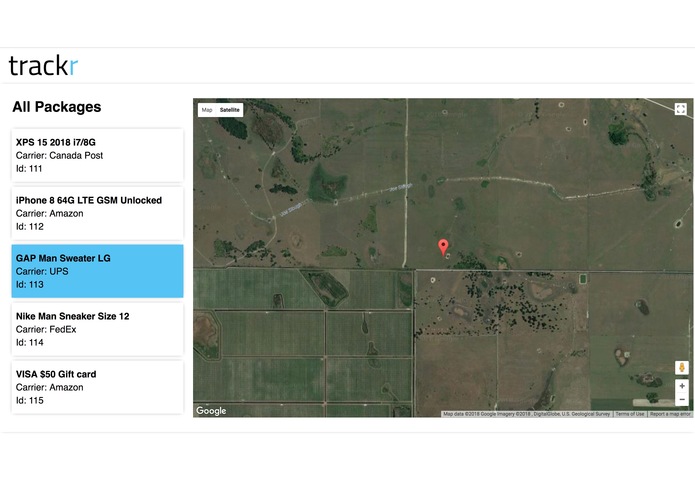Click 'Id: 112' text
The width and height of the screenshot is (695, 494).
coord(30,226)
